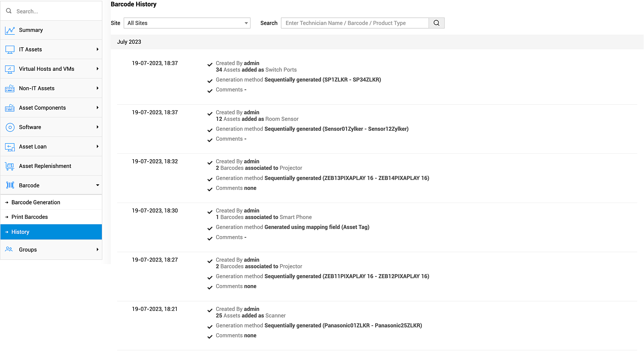
Task: Click the Virtual Hosts and VMs icon
Action: pyautogui.click(x=10, y=69)
